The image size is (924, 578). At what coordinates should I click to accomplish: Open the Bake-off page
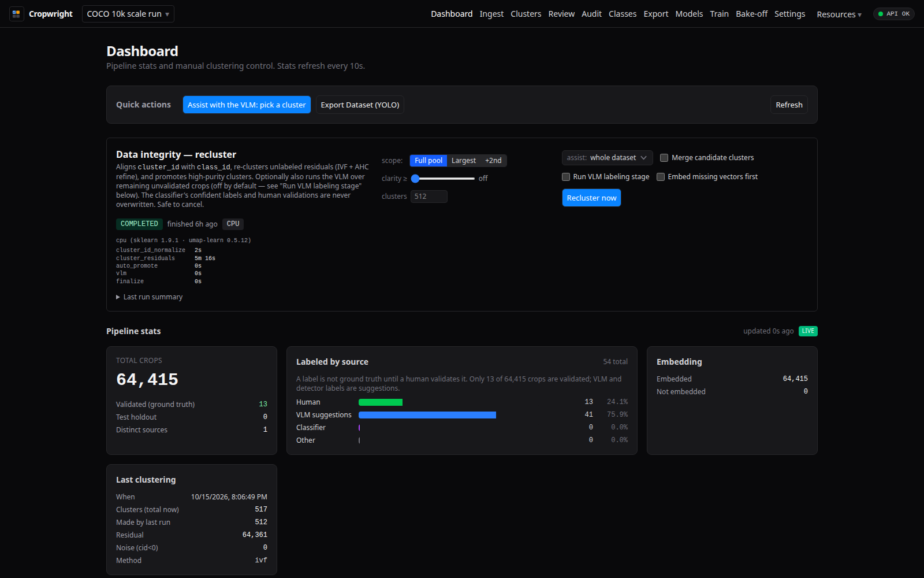coord(751,14)
